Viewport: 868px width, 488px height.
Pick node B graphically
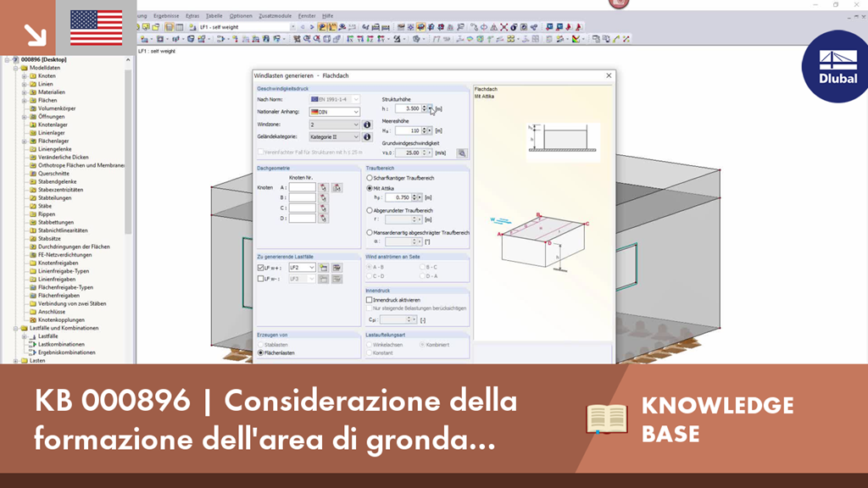click(323, 197)
